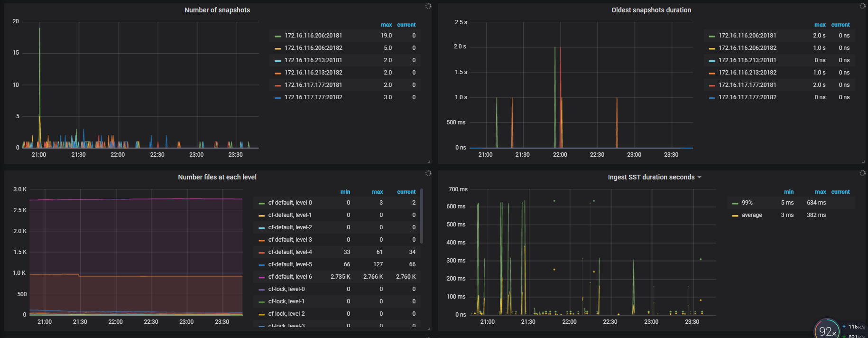Click the Number files legend vertical scrollbar
This screenshot has height=338, width=868.
[422, 216]
